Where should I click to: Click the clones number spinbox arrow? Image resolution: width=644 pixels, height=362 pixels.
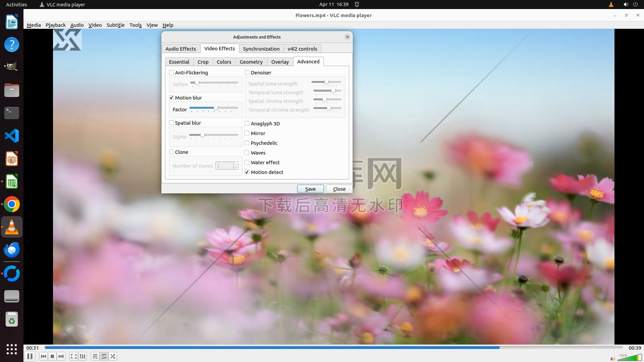tap(236, 164)
